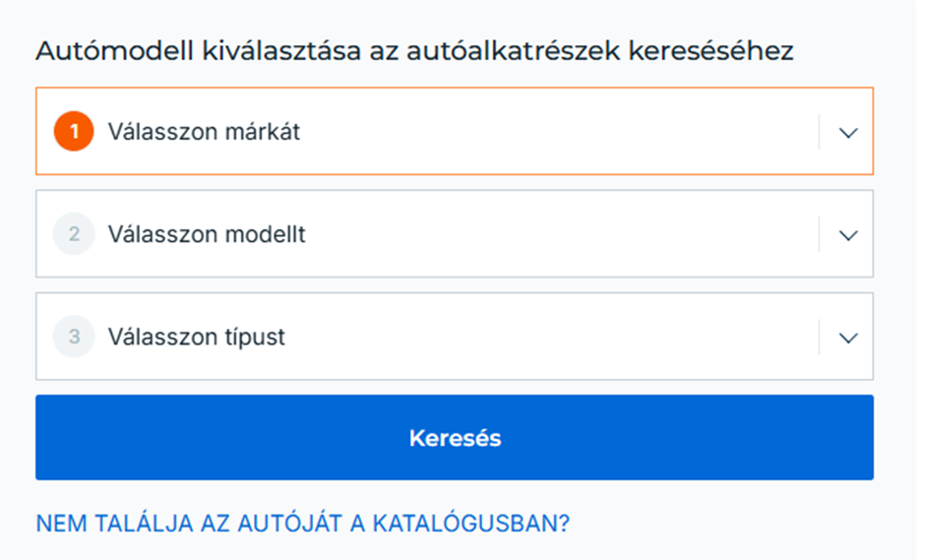Screen dimensions: 925x560
Task: Click the white "Keresés" label on the button
Action: click(455, 438)
